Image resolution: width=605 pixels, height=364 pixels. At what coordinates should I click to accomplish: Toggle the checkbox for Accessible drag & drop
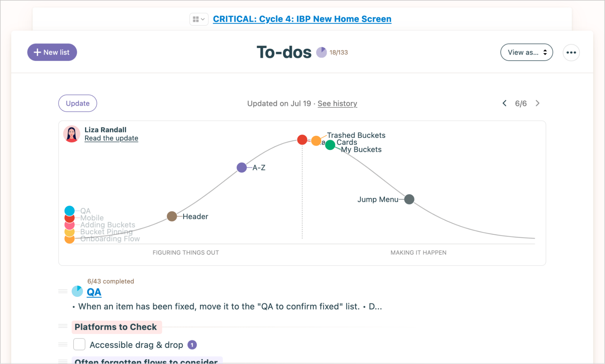tap(80, 344)
